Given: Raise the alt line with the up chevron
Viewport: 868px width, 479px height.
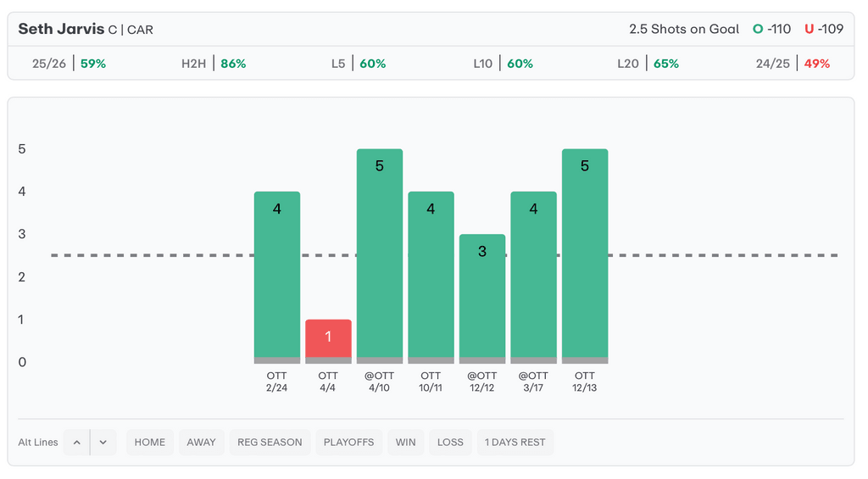Looking at the screenshot, I should (76, 443).
